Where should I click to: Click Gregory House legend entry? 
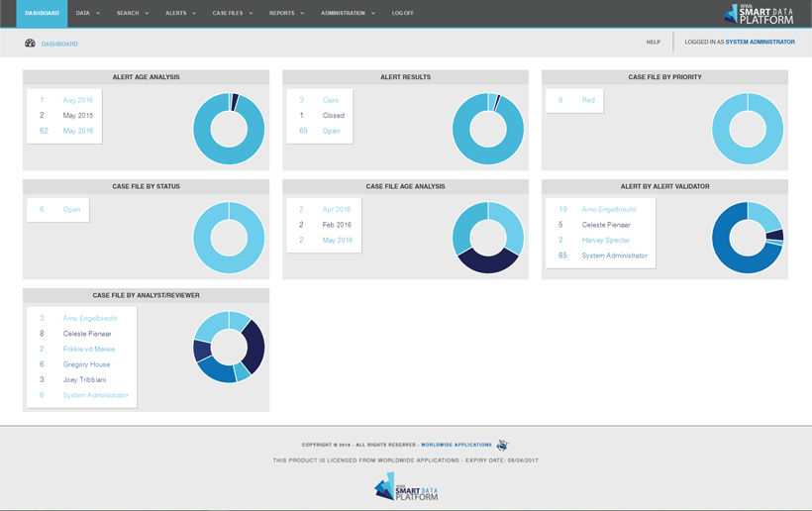pyautogui.click(x=86, y=364)
